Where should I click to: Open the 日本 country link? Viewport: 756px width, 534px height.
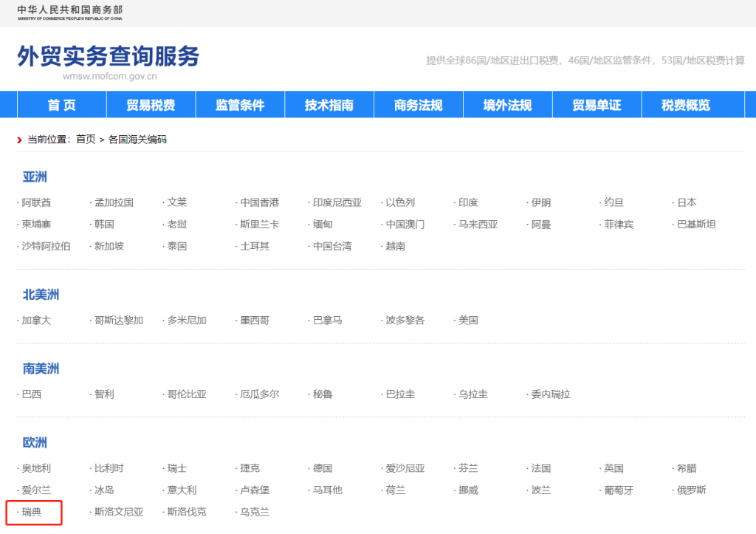[687, 202]
